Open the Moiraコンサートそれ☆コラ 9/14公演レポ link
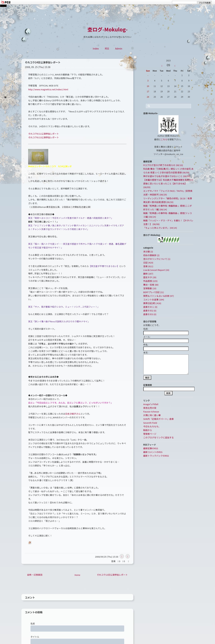This screenshot has height=644, width=215. 50,166
